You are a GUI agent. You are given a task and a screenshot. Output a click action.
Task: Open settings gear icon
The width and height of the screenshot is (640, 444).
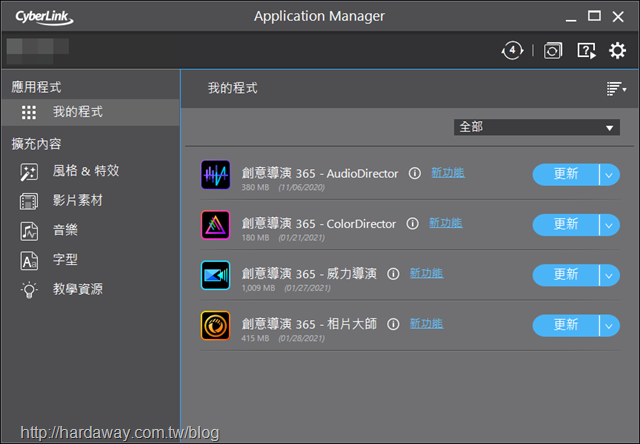617,51
